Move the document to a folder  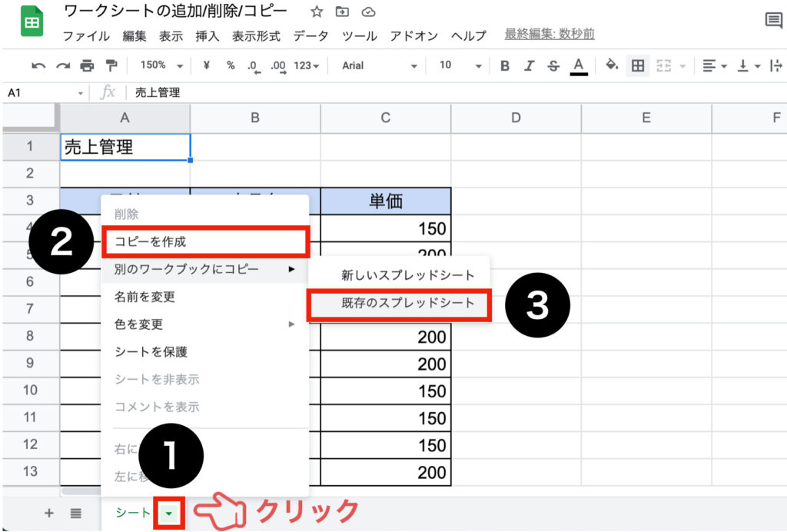pyautogui.click(x=342, y=12)
